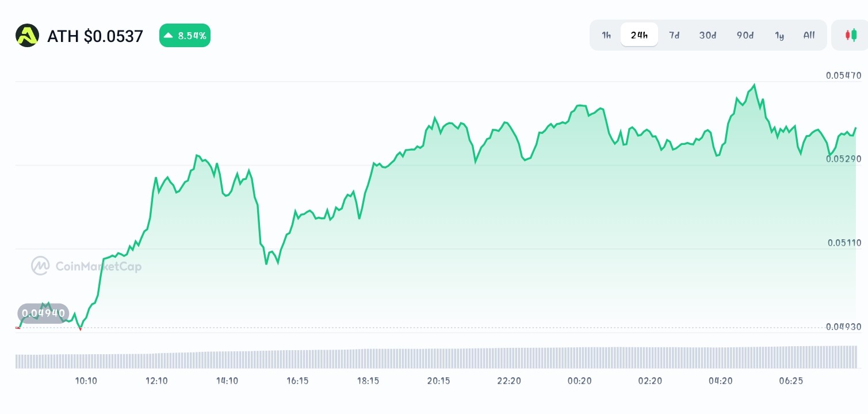Click the 10:10 time axis label
Screen dimensions: 868x414
[x=86, y=381]
